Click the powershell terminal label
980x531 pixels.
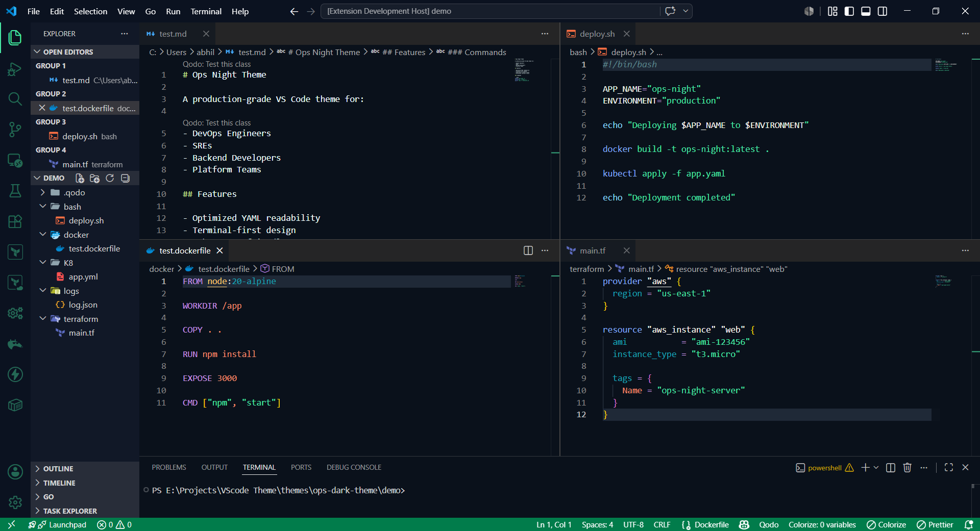pos(824,468)
